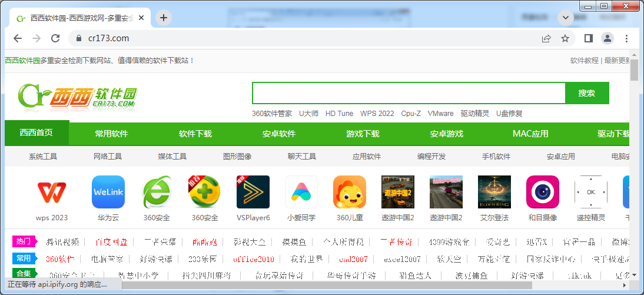Open the 软件教程 link
This screenshot has width=644, height=295.
coord(584,61)
